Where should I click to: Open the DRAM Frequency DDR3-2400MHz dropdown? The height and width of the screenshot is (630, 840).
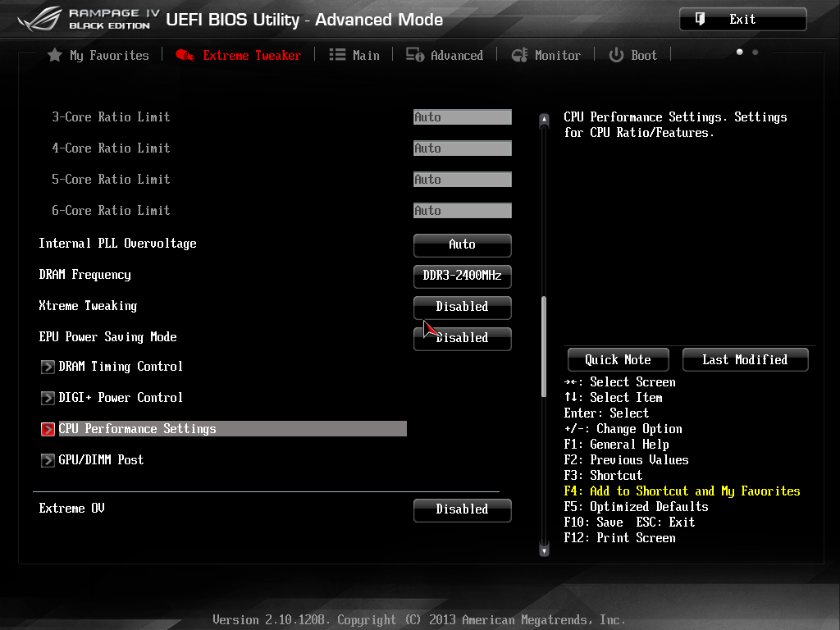click(x=462, y=276)
